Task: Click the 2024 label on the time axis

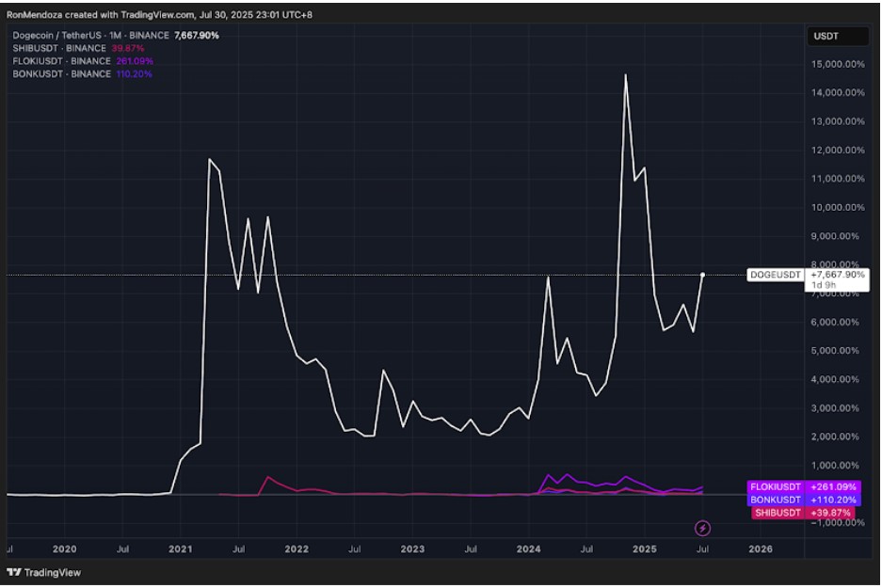Action: [529, 549]
